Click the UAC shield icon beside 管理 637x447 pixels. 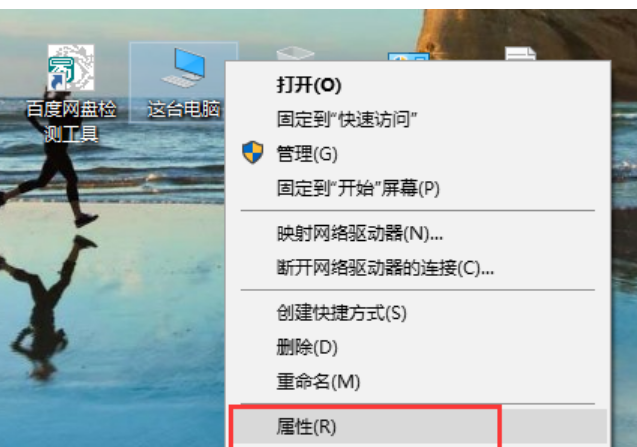point(253,152)
